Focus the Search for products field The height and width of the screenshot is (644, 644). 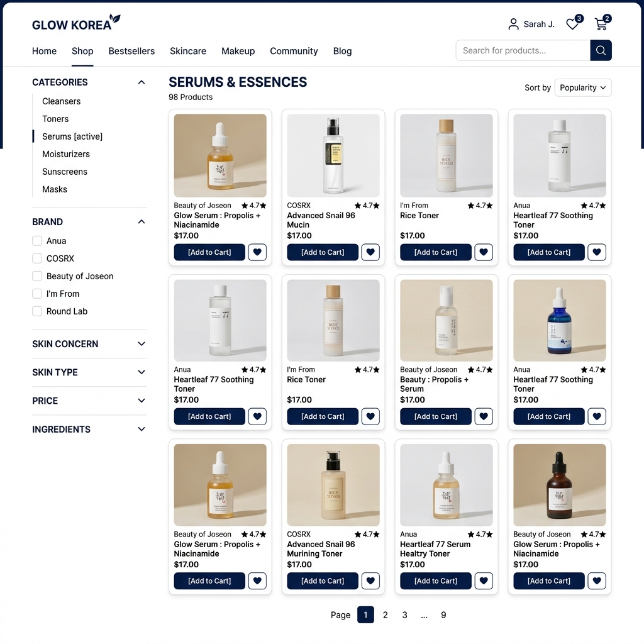coord(523,50)
